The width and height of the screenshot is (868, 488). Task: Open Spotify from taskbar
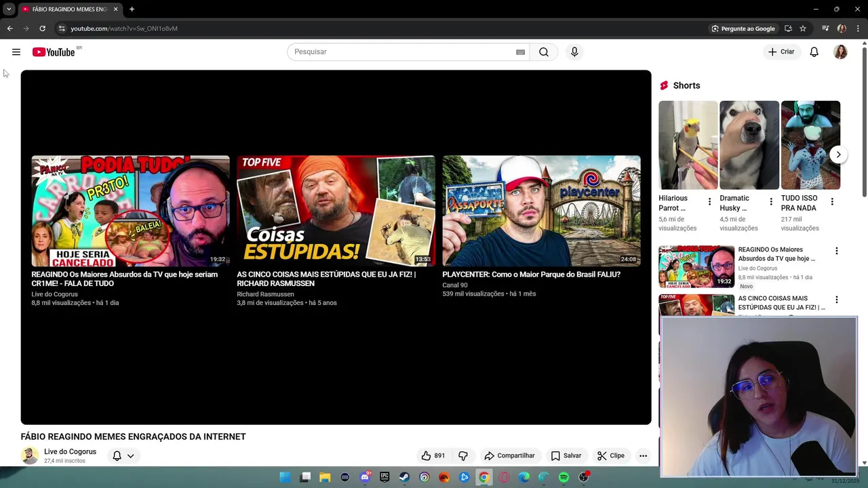click(x=564, y=477)
